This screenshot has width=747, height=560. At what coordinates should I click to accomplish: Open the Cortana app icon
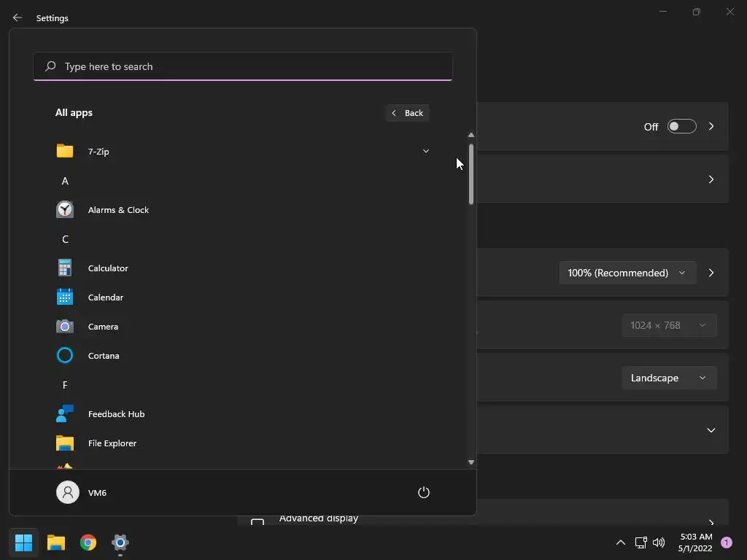(x=65, y=355)
